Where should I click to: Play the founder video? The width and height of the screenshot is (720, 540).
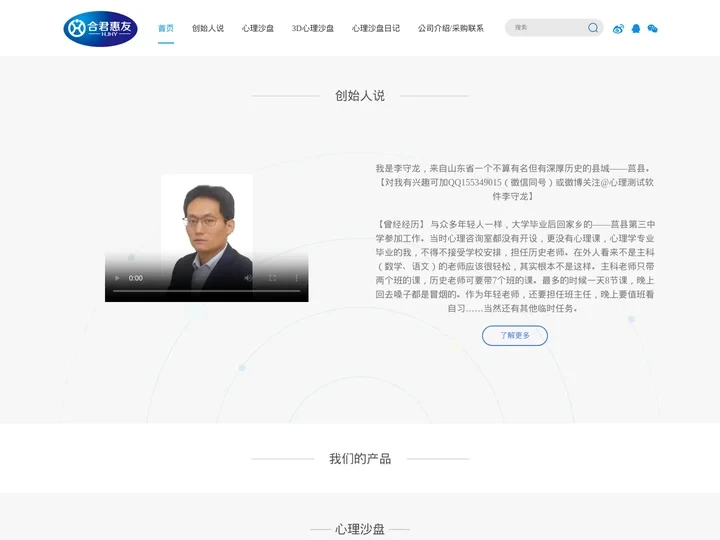coord(117,278)
